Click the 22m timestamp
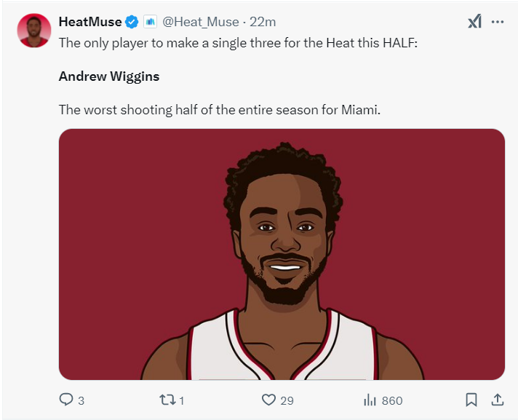Viewport: 518px width, 420px height. point(263,22)
